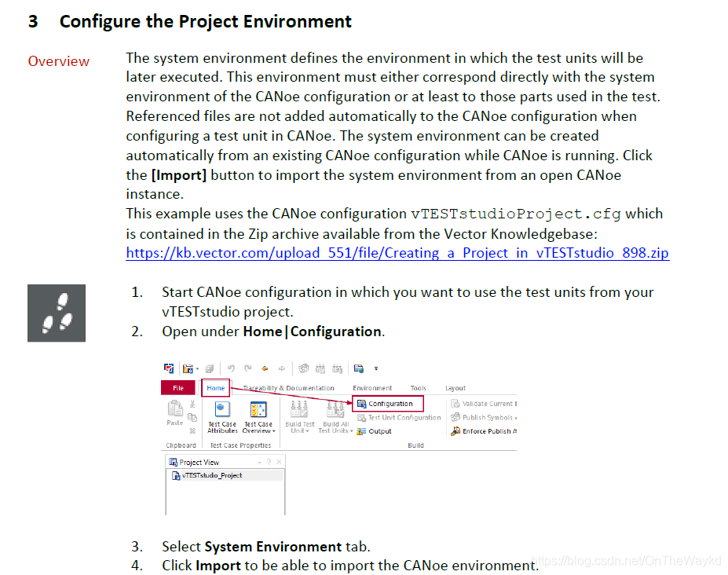Click the environment window icon in quick access bar
Image resolution: width=728 pixels, height=575 pixels.
coord(359,368)
